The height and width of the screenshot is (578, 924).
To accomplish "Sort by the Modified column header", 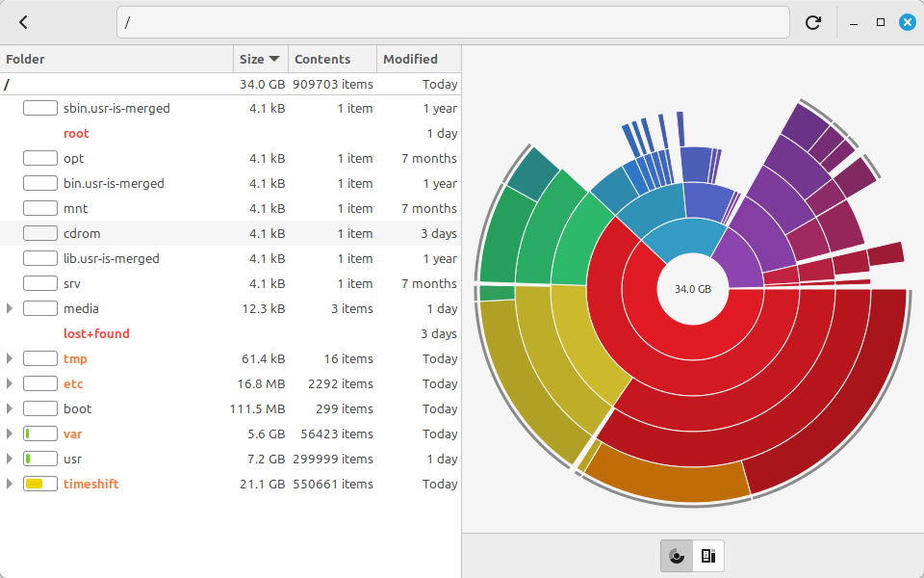I will [x=419, y=59].
